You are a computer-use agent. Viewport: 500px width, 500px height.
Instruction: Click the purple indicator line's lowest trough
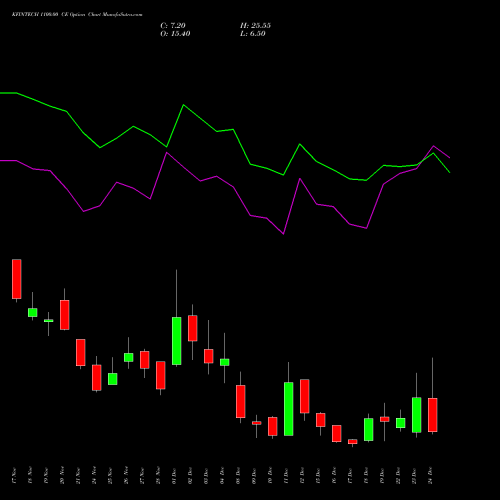[x=283, y=234]
